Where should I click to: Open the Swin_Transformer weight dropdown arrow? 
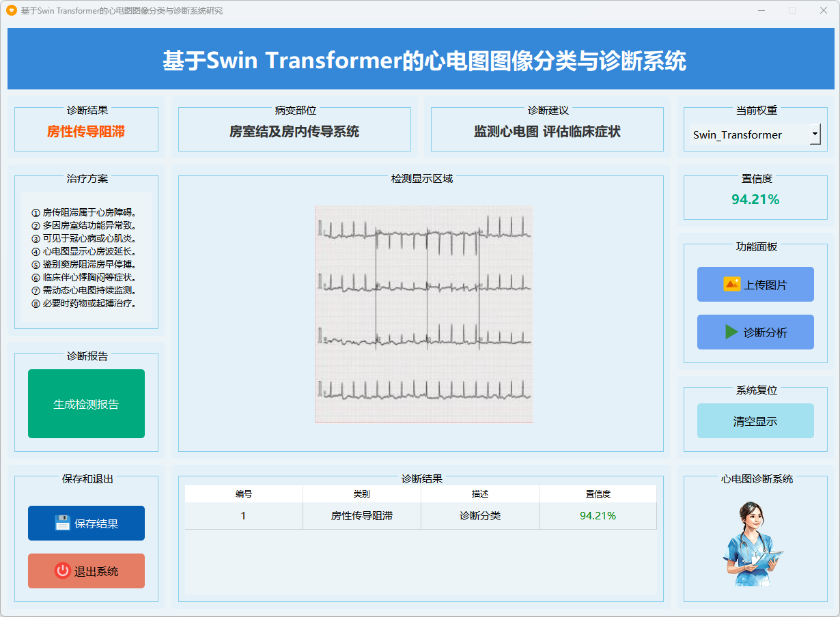pyautogui.click(x=815, y=134)
